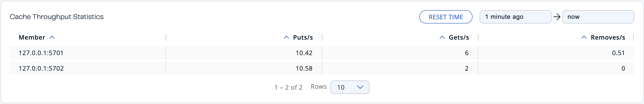Click the arrow icon between time fields
This screenshot has height=104, width=644.
(x=557, y=17)
